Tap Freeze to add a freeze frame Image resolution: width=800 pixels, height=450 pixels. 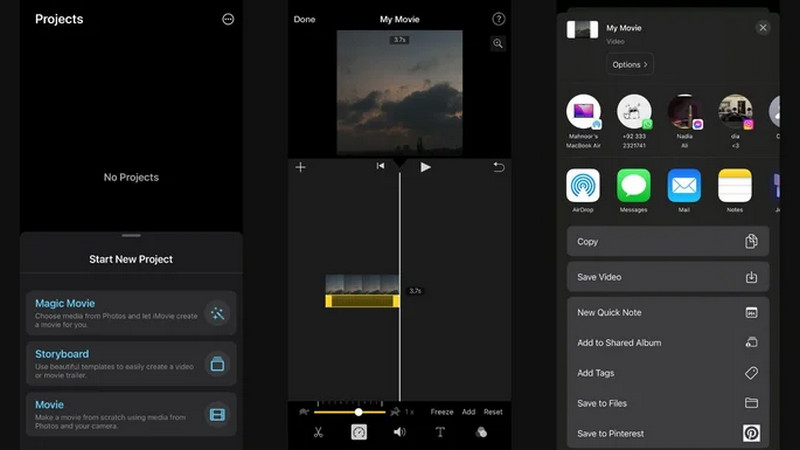(442, 412)
